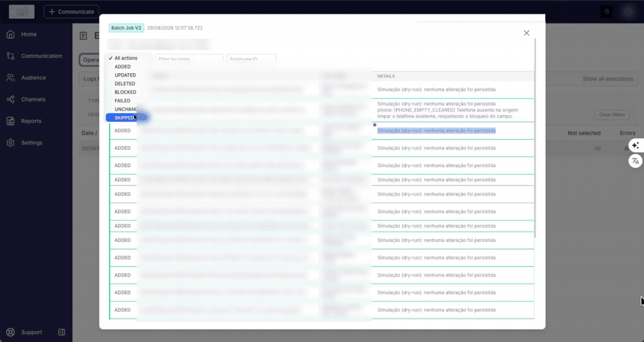Open the Home icon in sidebar
Screen dimensions: 644x342
(x=10, y=34)
